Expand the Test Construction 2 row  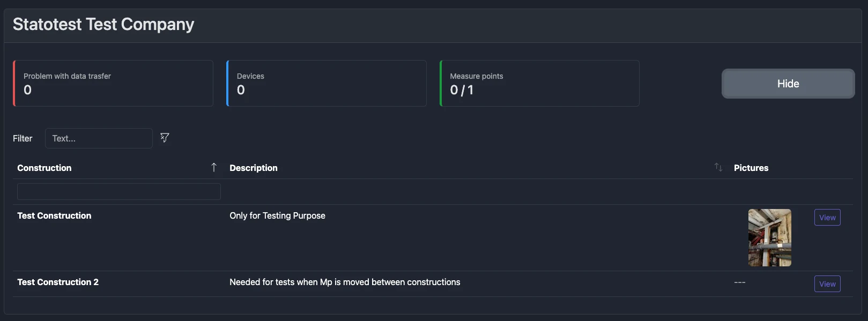point(57,282)
